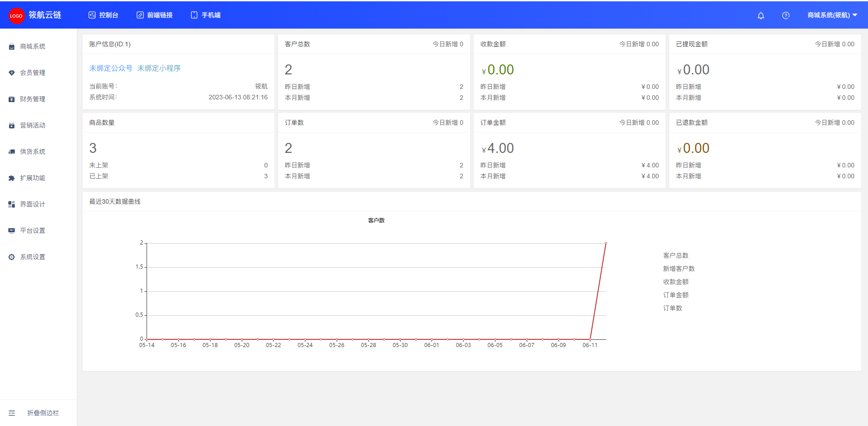Open the 控制台 top menu
This screenshot has height=426, width=868.
click(x=103, y=15)
